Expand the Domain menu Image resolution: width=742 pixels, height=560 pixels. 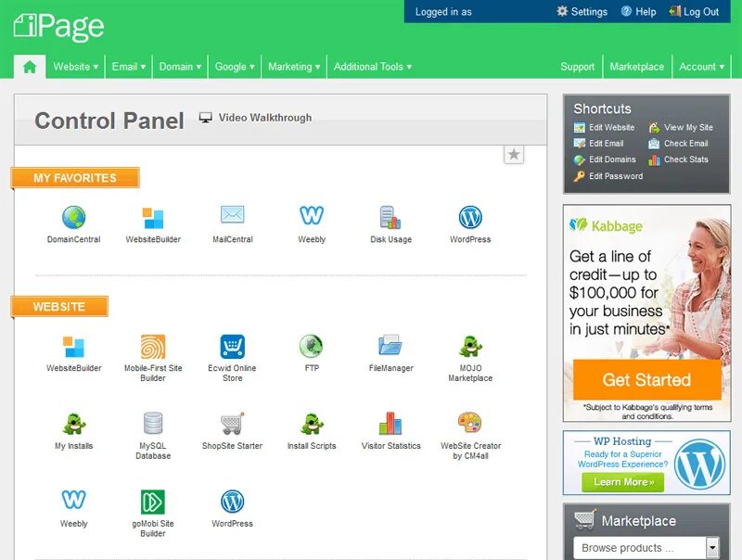180,67
